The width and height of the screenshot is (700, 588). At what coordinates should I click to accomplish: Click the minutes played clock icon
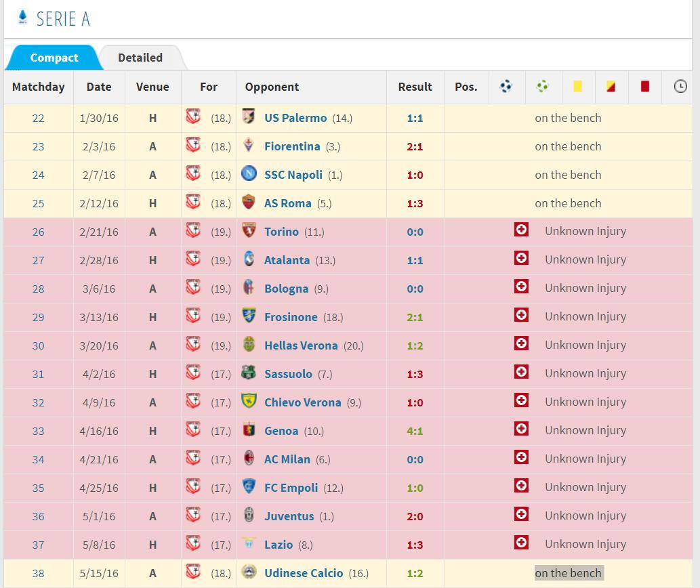680,86
